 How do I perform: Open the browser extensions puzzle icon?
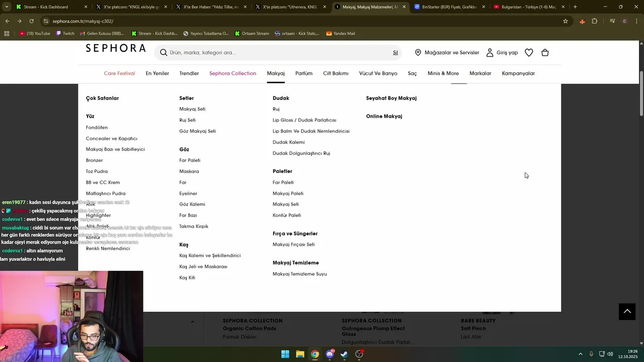[594, 21]
